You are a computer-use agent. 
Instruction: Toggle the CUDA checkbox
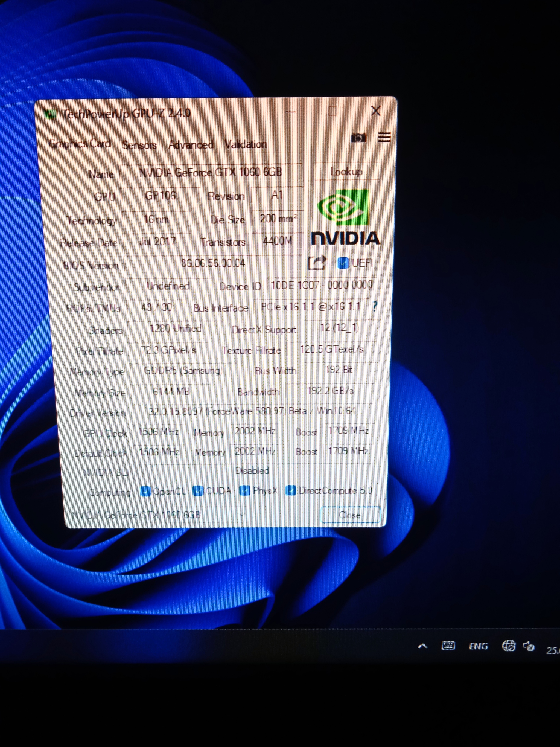[198, 491]
